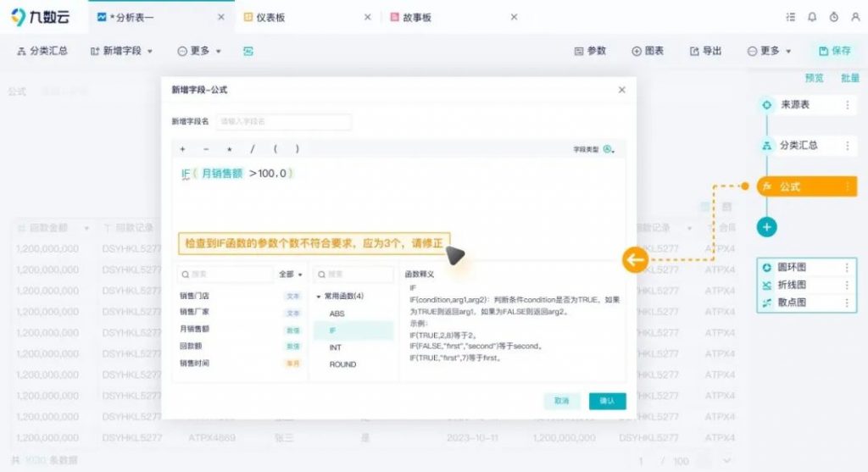
Task: Collapse the 常用函数 function group
Action: [319, 297]
